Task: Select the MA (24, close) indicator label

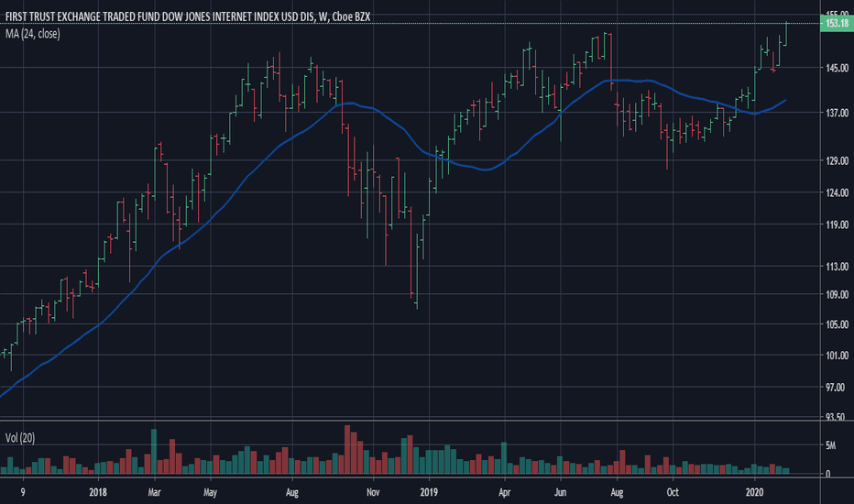Action: click(x=33, y=34)
